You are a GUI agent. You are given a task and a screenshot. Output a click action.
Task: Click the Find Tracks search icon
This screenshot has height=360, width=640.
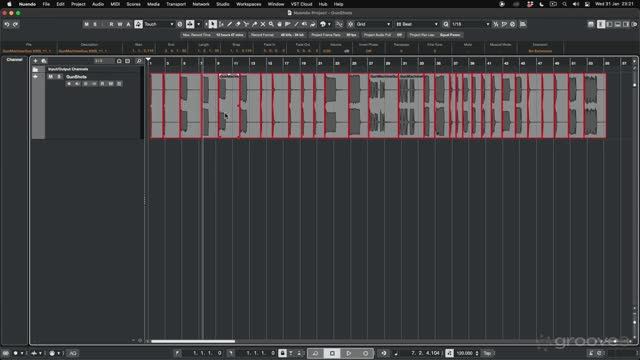click(139, 61)
